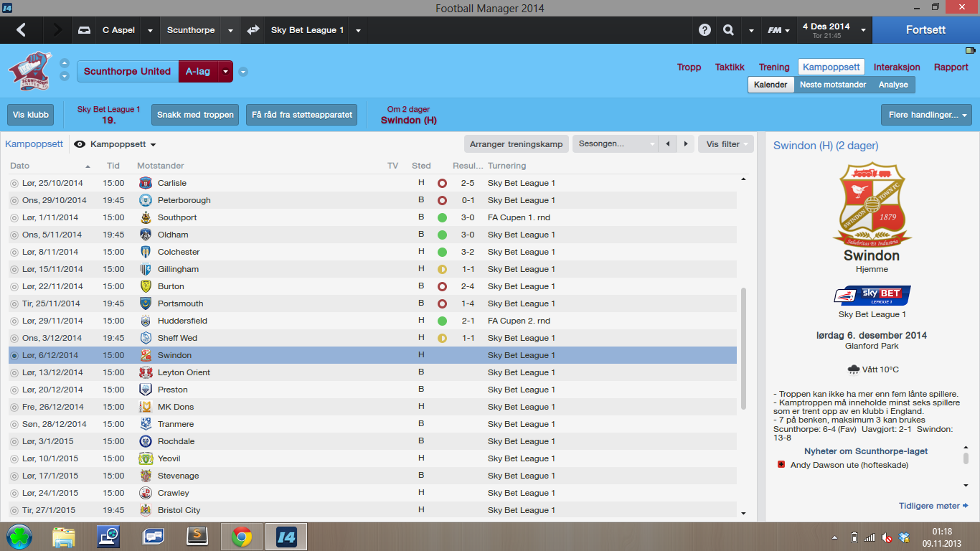Open the search magnifier icon

tap(728, 30)
